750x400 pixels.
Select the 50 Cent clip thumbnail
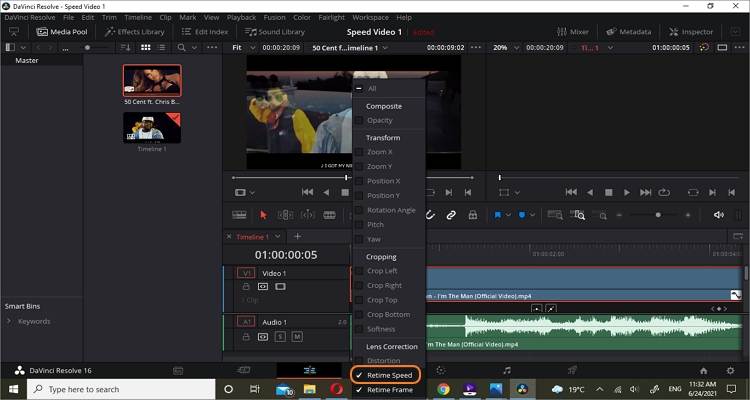(x=152, y=80)
